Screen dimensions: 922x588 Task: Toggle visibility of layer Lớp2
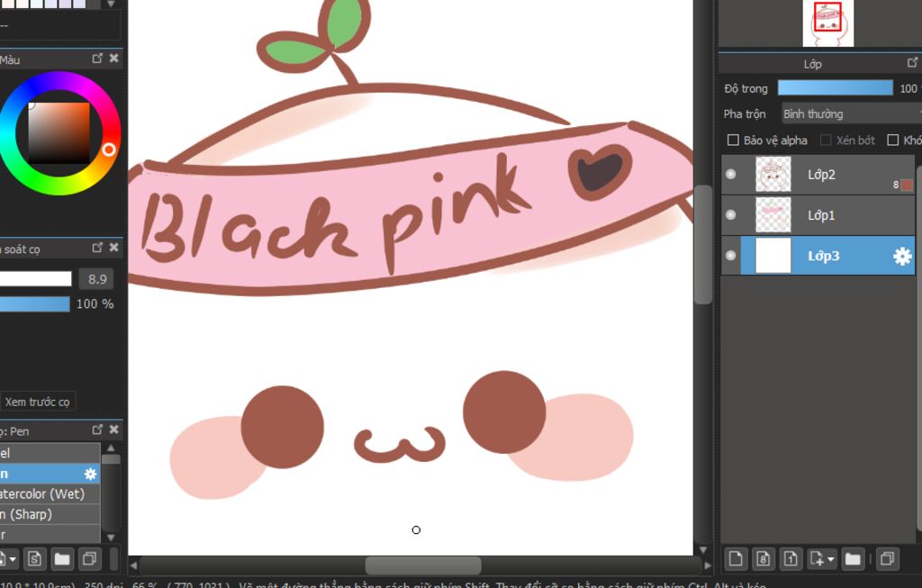click(x=731, y=174)
